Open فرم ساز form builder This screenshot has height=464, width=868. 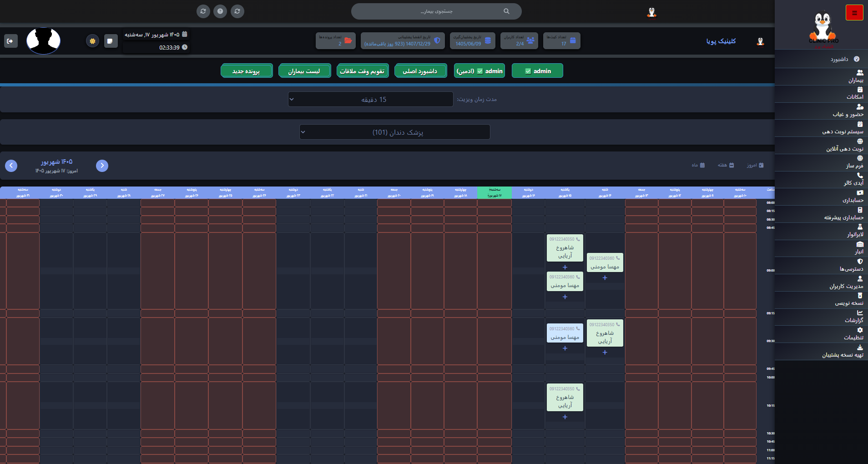(821, 163)
